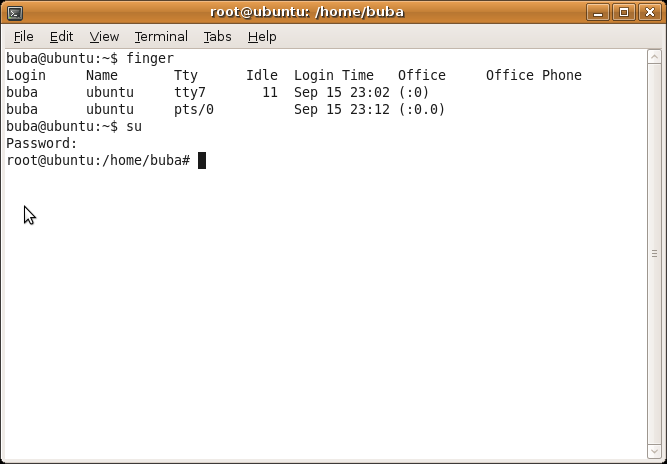Click the 'Name' column header
This screenshot has height=464, width=667.
coord(102,75)
